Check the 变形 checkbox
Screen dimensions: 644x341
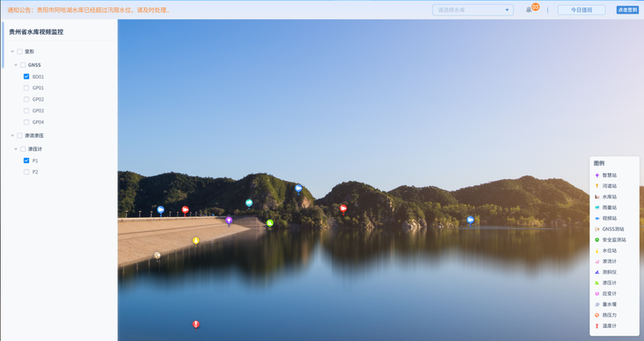[x=19, y=51]
